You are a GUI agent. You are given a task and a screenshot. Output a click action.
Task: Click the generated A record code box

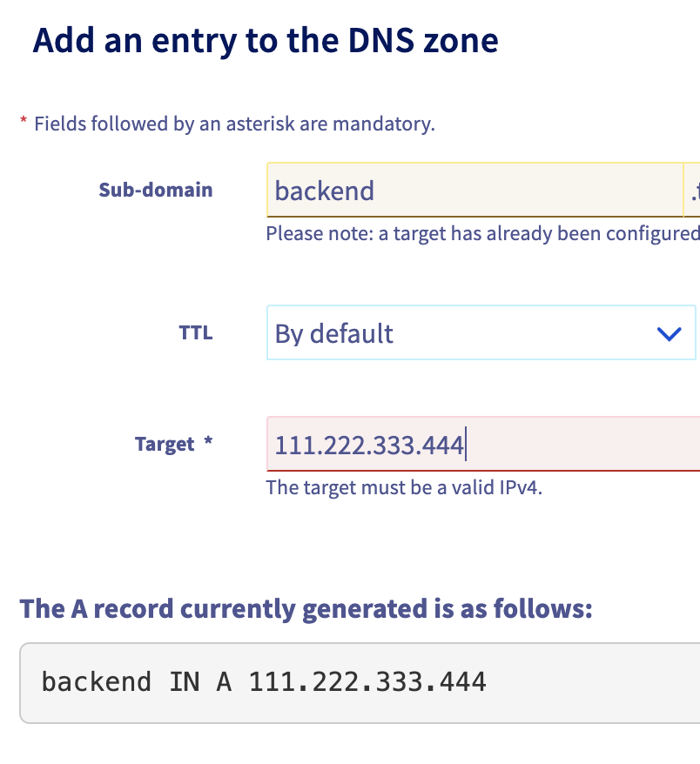[x=360, y=683]
